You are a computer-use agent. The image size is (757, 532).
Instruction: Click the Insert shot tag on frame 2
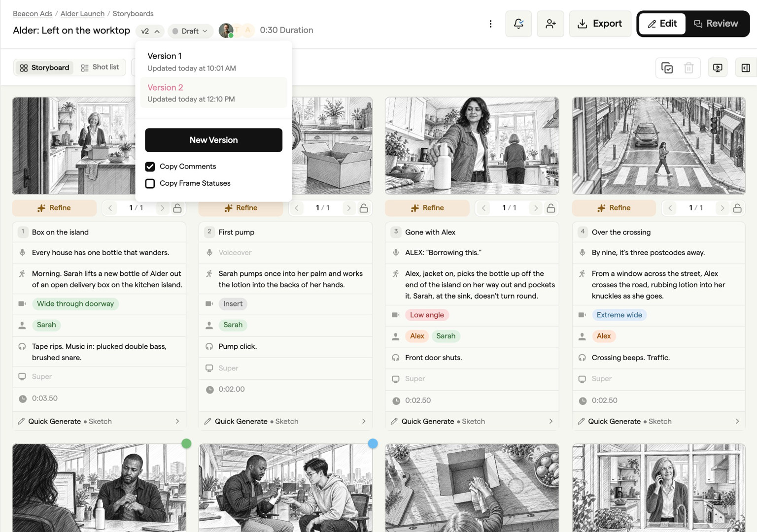pyautogui.click(x=233, y=304)
